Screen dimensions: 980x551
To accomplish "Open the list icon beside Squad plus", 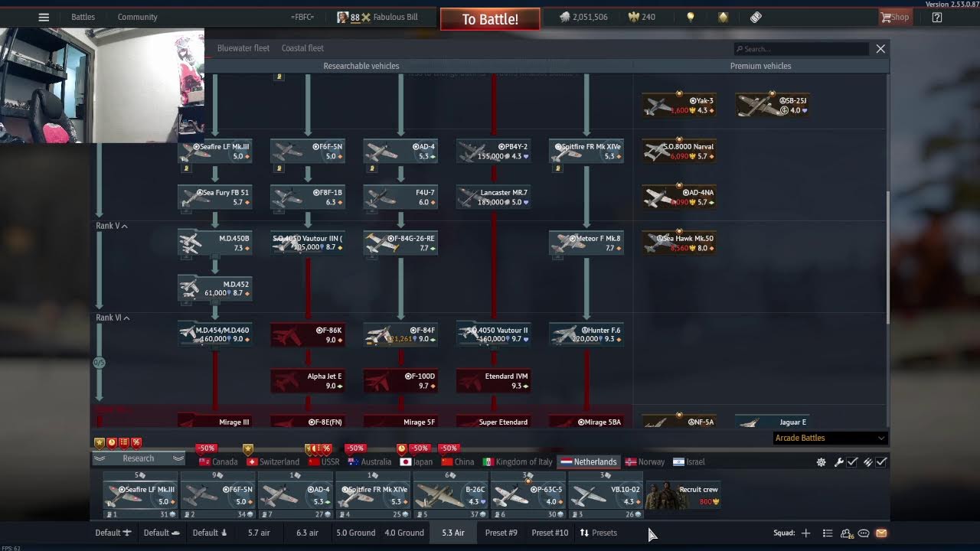I will coord(828,533).
